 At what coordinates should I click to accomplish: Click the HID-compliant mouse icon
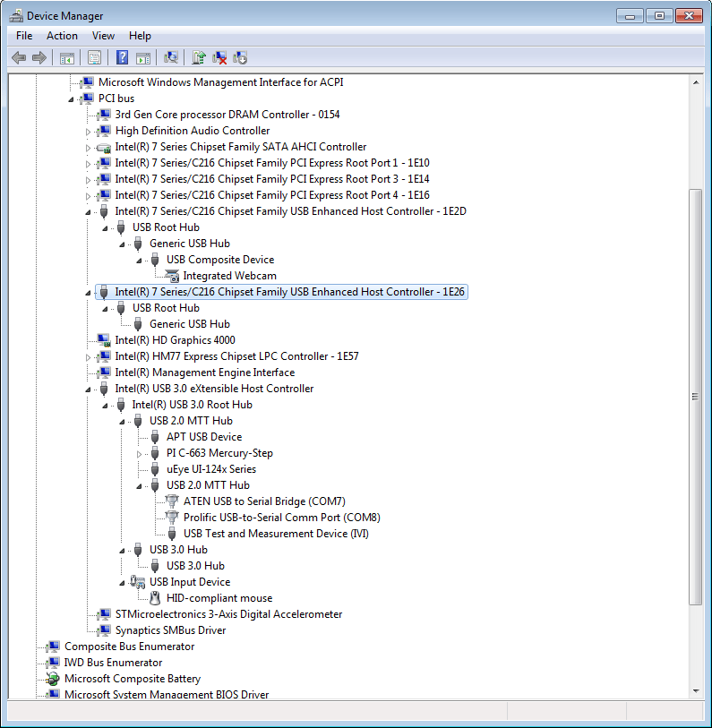click(x=155, y=598)
